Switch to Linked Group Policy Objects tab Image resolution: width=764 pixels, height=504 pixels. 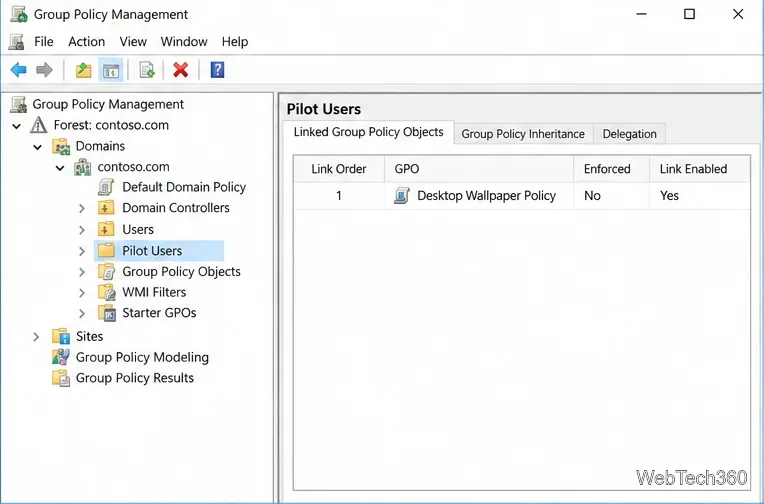(369, 132)
